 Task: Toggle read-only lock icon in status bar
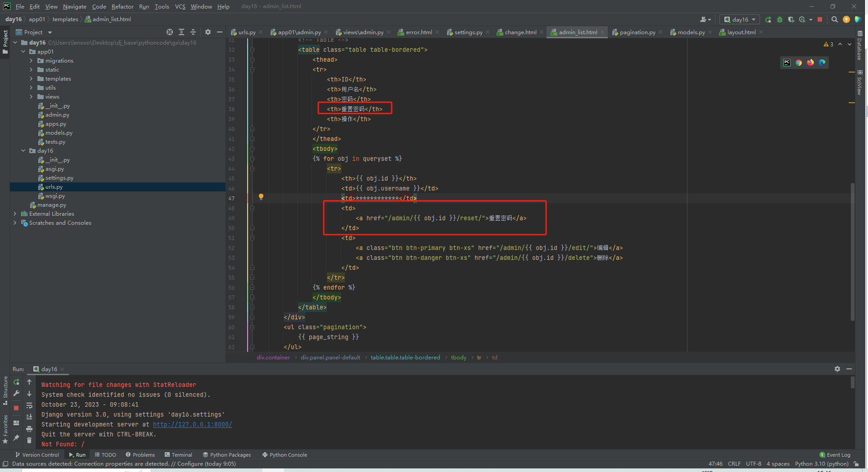tap(856, 464)
